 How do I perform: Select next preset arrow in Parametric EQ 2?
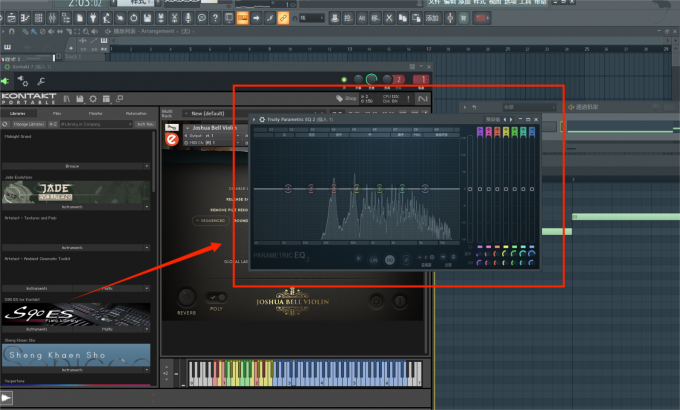click(511, 119)
